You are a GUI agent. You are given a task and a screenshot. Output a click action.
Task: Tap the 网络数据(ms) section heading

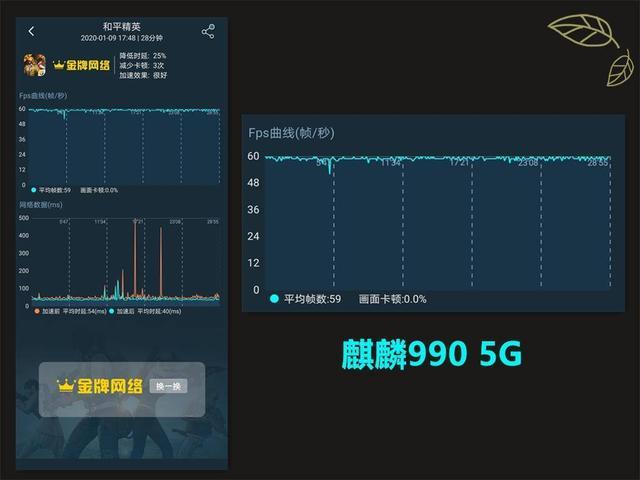tap(41, 204)
